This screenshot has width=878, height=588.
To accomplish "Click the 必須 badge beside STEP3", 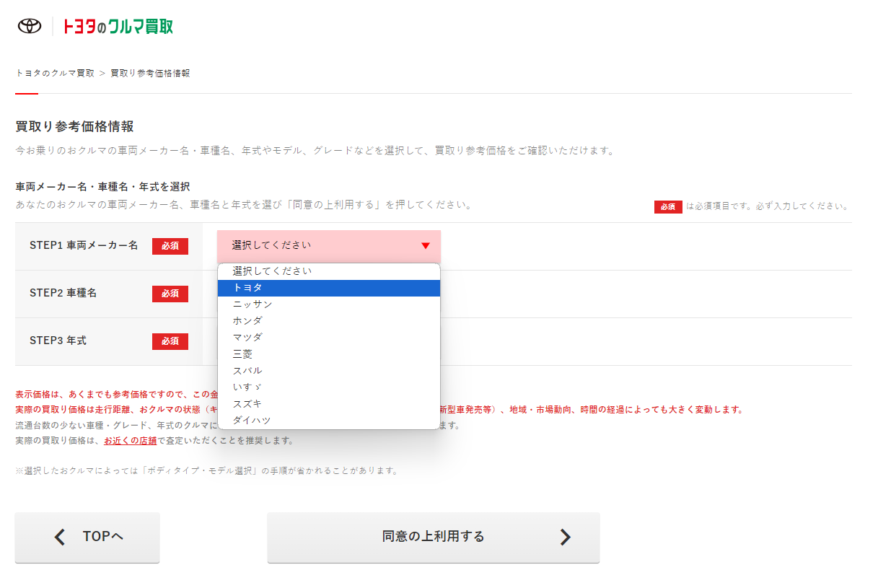I will pos(170,341).
